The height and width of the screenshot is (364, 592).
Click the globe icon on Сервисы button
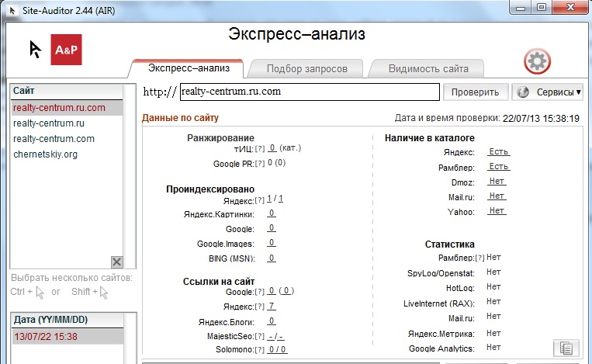click(522, 92)
